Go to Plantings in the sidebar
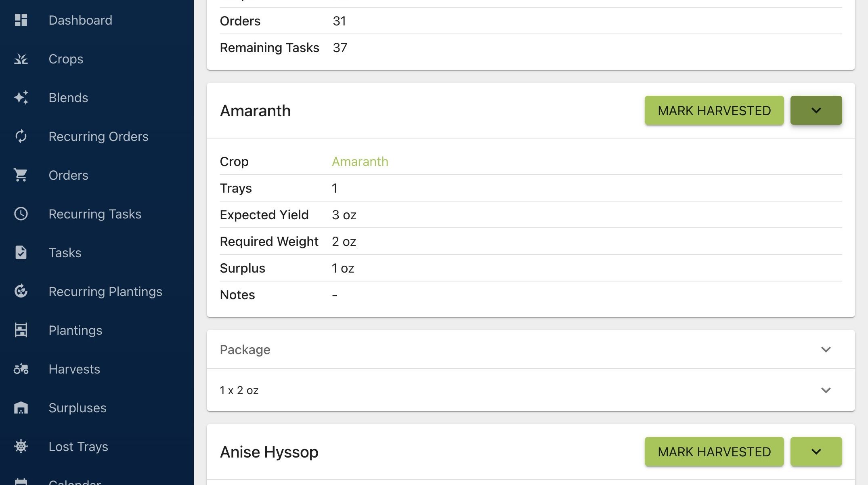 [75, 330]
